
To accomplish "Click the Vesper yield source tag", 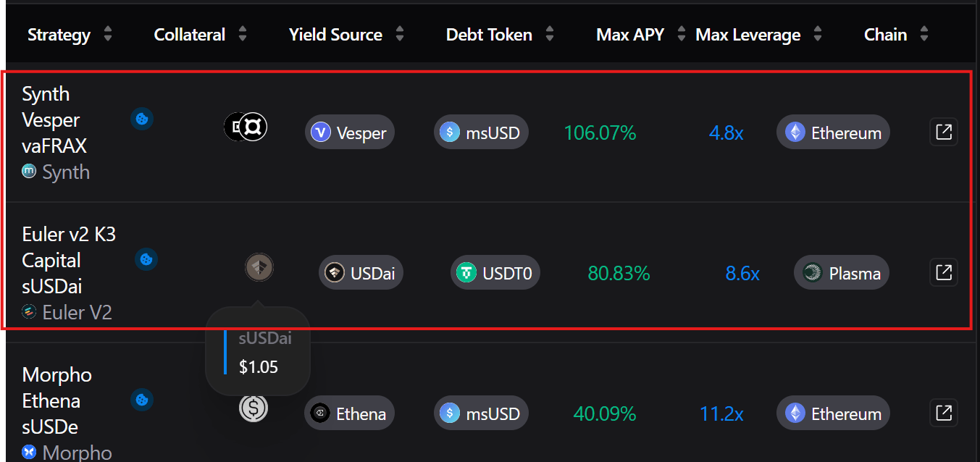I will (350, 133).
